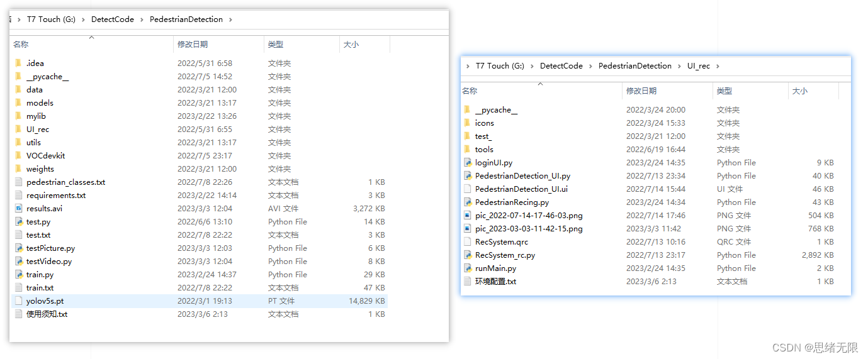Select the test.txt file name

[x=38, y=235]
